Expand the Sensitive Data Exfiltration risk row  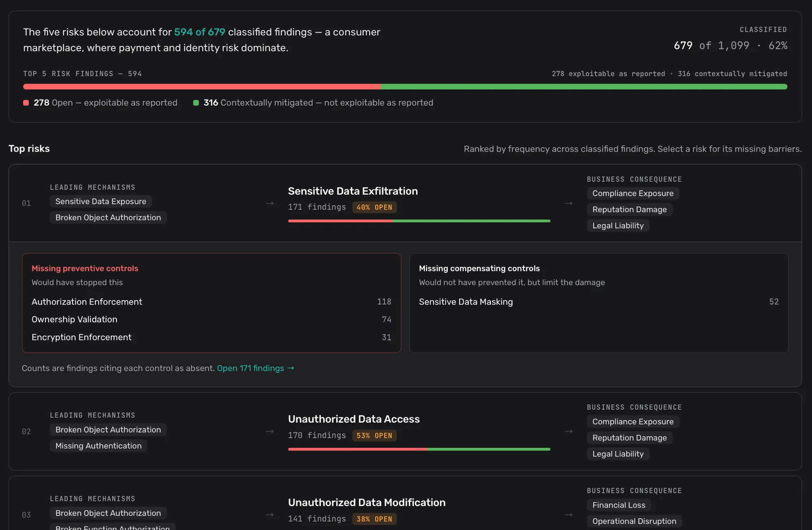click(x=405, y=203)
